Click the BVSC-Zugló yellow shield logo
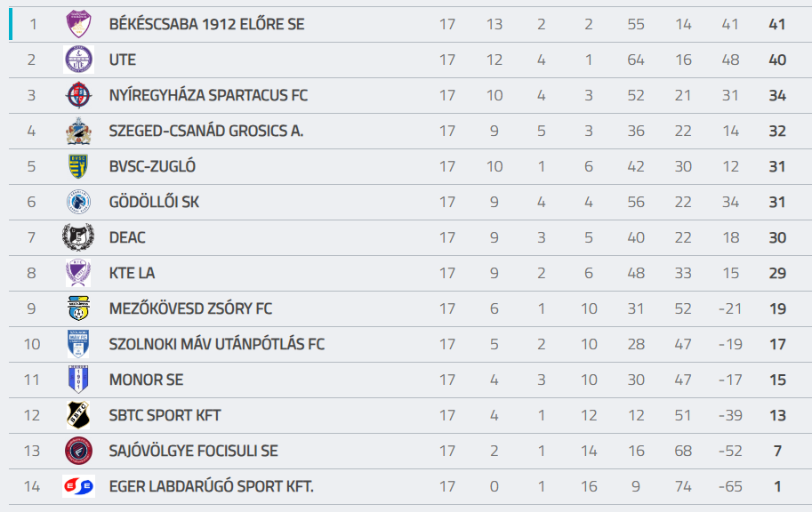The width and height of the screenshot is (812, 512). coord(78,166)
